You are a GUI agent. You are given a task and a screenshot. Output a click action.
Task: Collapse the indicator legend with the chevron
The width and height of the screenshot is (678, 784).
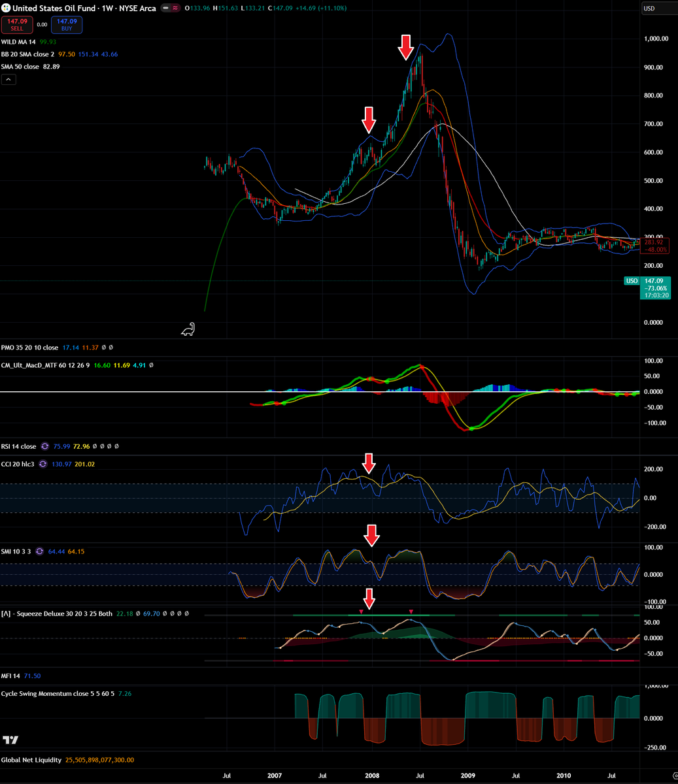pos(9,80)
